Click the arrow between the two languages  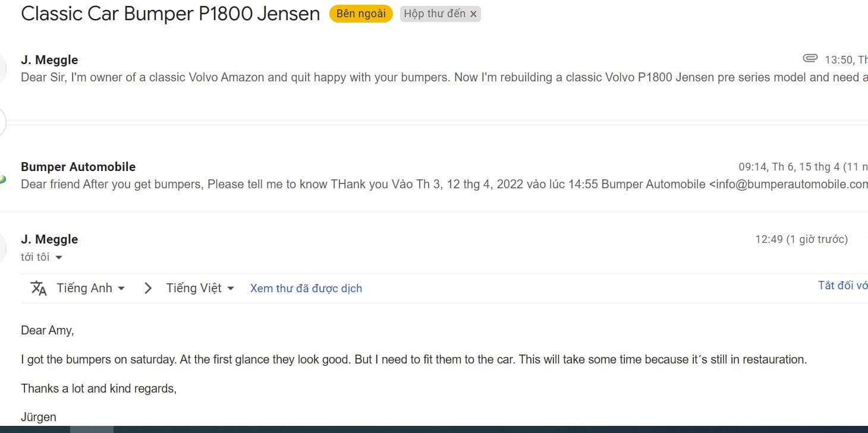(148, 288)
